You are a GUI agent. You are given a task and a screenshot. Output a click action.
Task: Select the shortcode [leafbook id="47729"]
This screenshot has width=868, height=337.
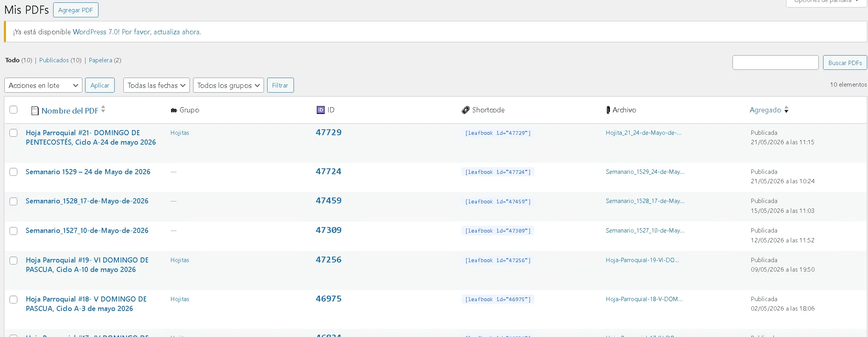click(498, 133)
